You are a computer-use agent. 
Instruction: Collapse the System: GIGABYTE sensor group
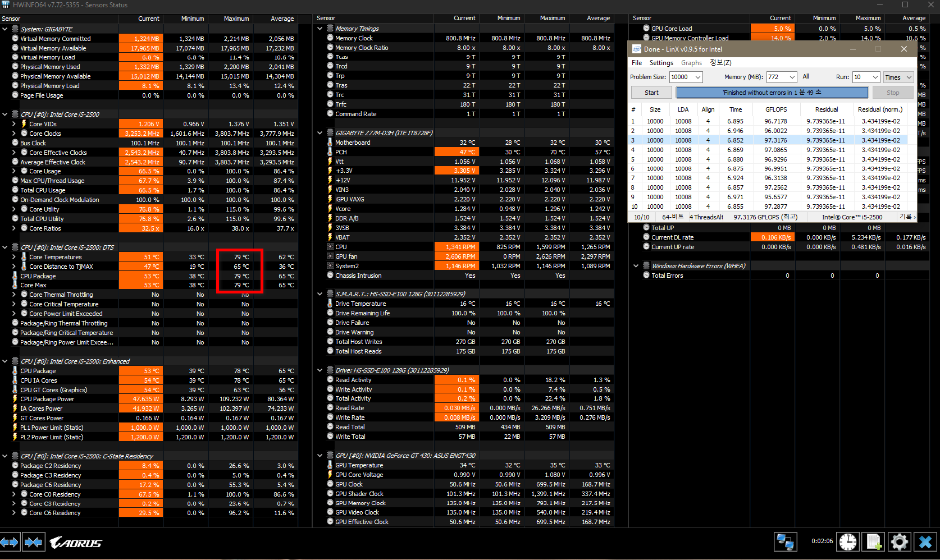(5, 29)
